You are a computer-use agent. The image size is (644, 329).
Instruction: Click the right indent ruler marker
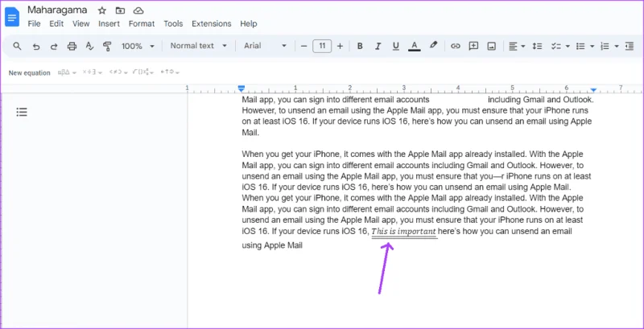[593, 89]
